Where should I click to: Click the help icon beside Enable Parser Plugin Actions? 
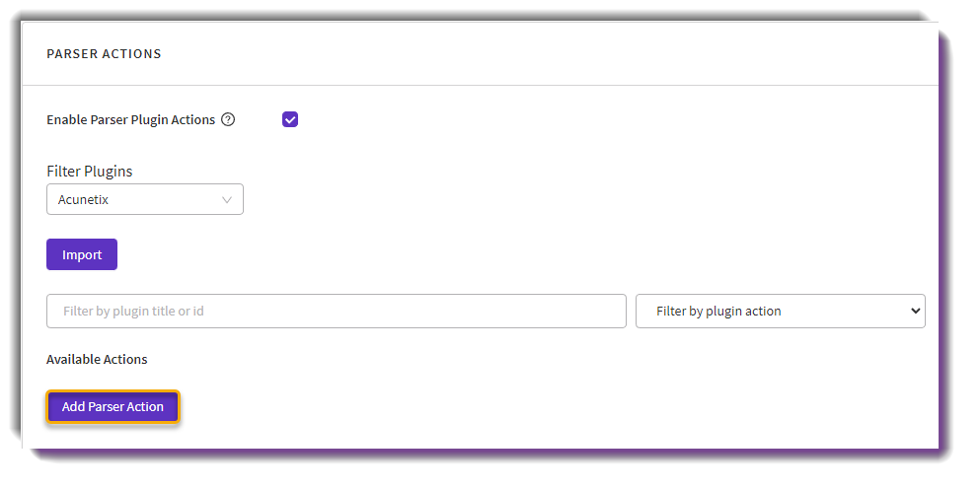click(x=228, y=119)
